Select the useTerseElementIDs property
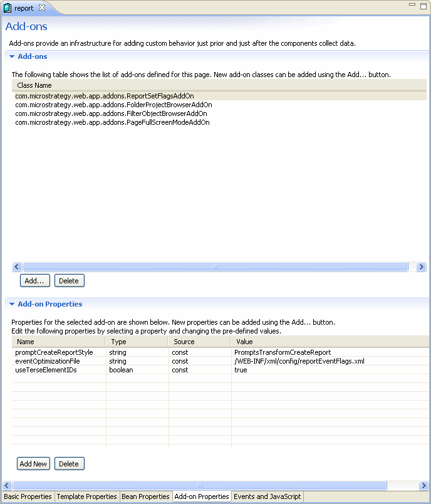Viewport: 431px width, 504px height. [46, 370]
